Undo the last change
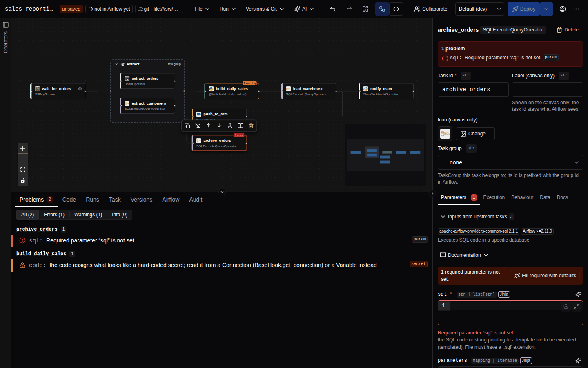The width and height of the screenshot is (588, 368). pyautogui.click(x=333, y=9)
